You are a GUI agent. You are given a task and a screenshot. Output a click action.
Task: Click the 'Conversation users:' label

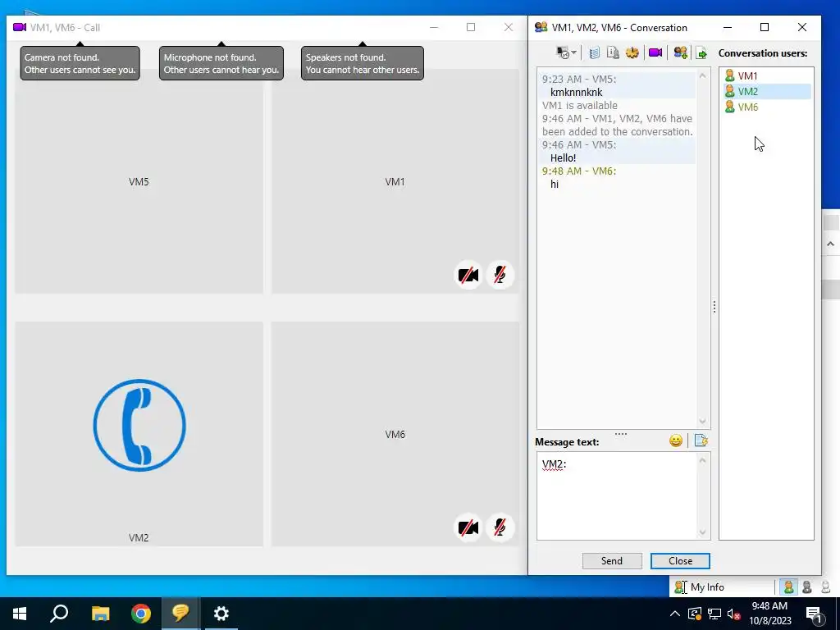tap(763, 53)
